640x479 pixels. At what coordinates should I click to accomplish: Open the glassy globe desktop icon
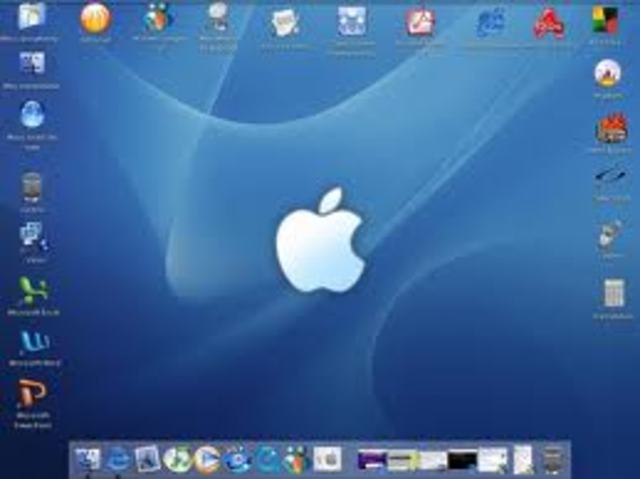[x=33, y=115]
